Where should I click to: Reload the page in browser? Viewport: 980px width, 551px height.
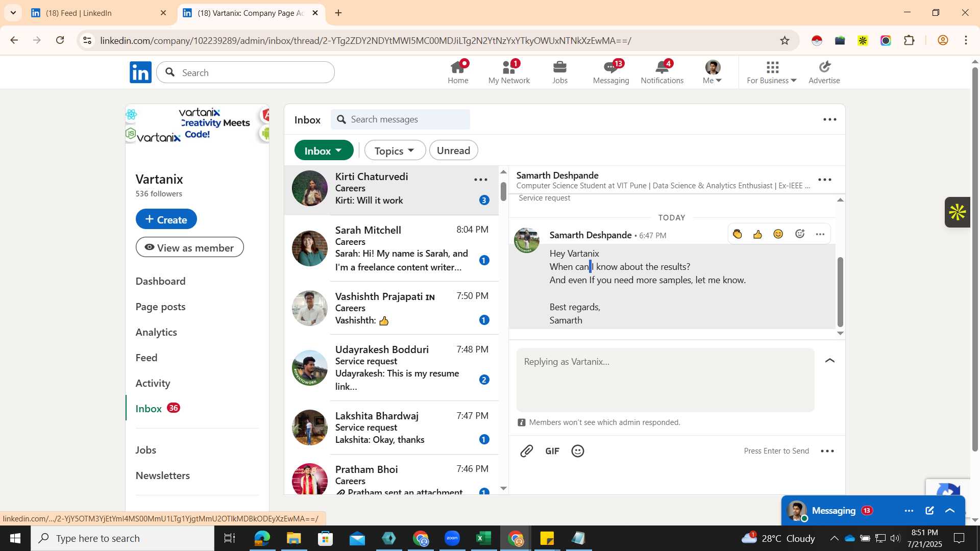(x=60, y=40)
